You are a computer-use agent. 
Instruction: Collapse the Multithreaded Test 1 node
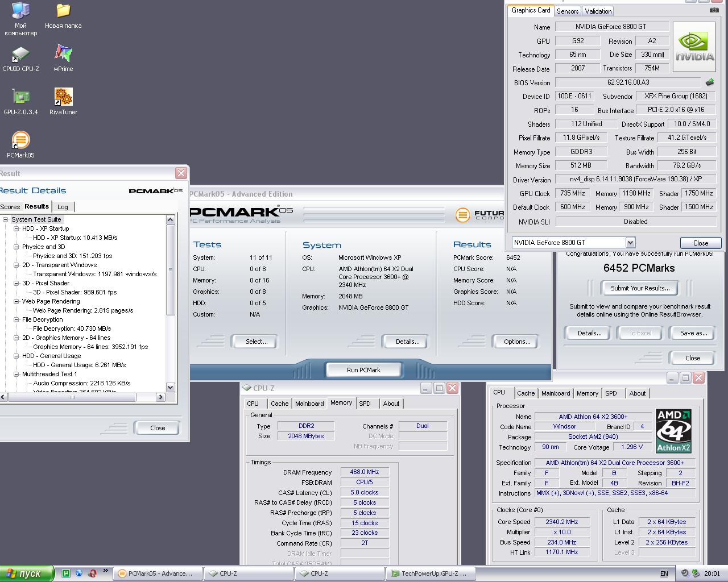click(16, 374)
